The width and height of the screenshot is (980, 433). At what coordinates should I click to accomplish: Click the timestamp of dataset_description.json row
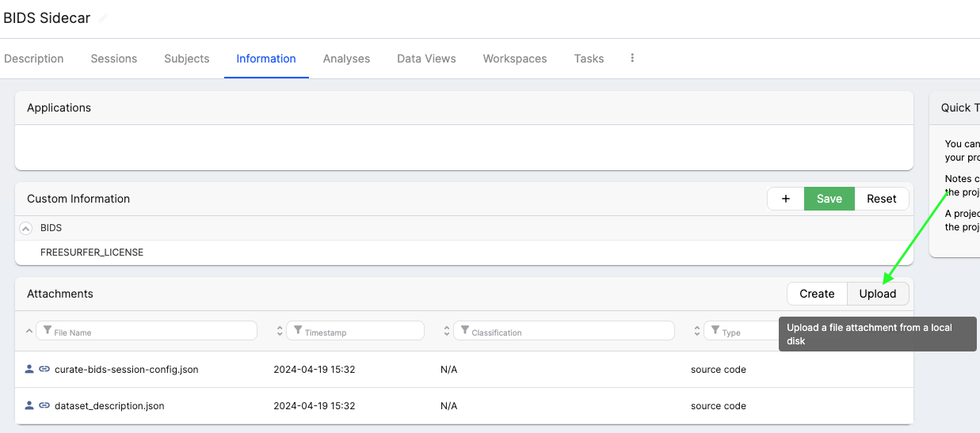315,406
